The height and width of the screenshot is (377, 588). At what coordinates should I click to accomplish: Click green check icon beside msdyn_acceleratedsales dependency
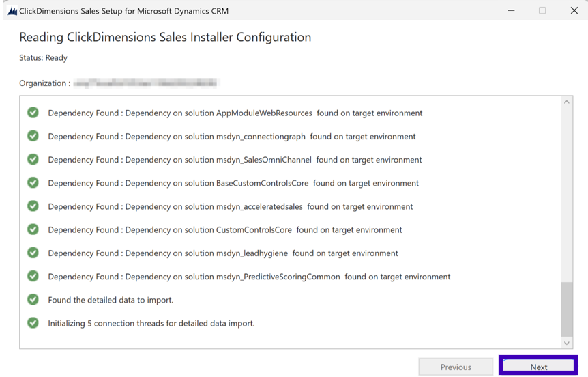[33, 206]
